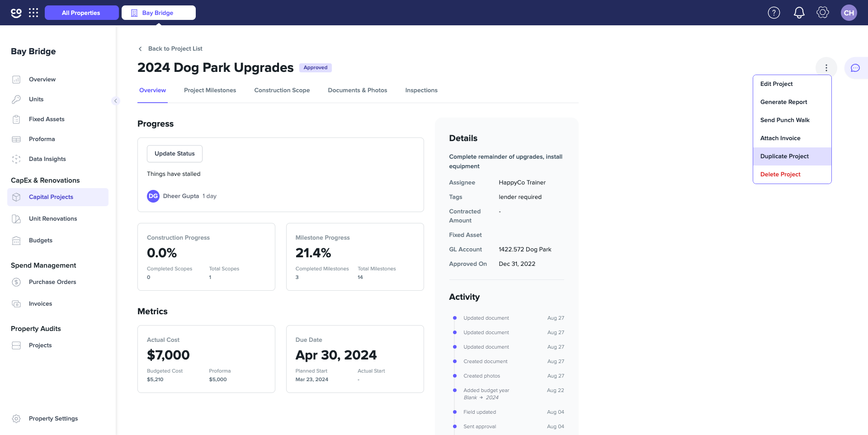Click the Added budget year activity entry

point(486,391)
